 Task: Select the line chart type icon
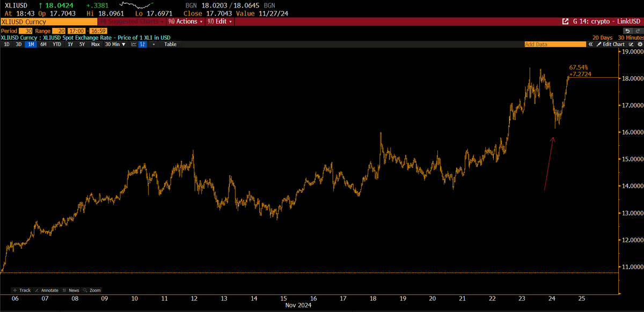point(134,44)
